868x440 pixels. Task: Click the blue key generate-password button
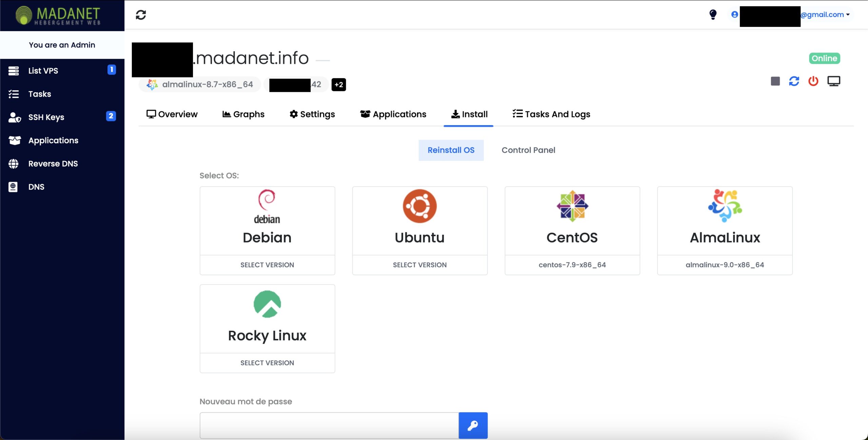coord(473,425)
